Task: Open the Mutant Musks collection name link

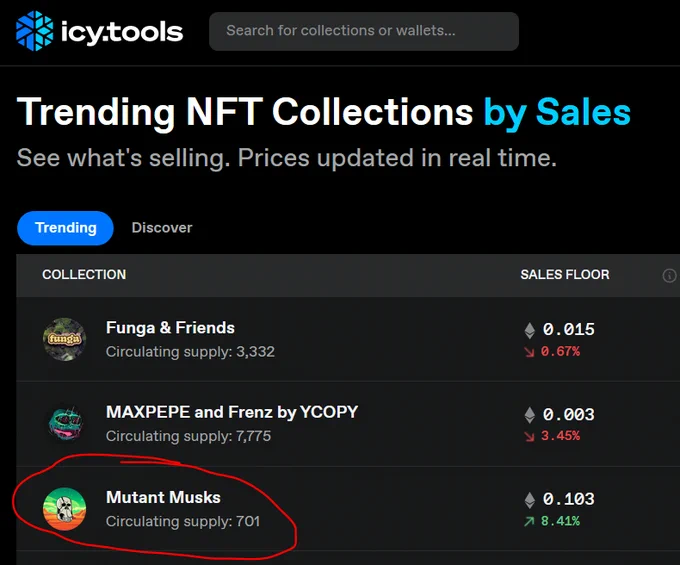Action: (163, 497)
